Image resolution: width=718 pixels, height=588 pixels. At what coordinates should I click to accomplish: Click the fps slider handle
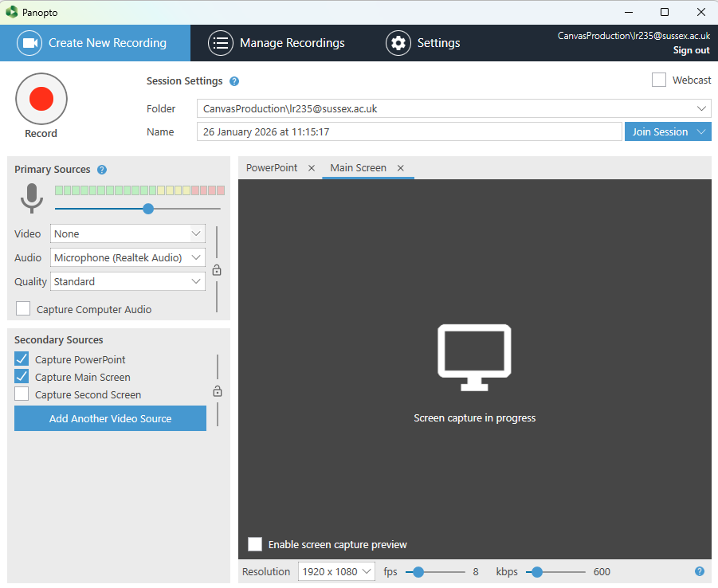pyautogui.click(x=418, y=571)
